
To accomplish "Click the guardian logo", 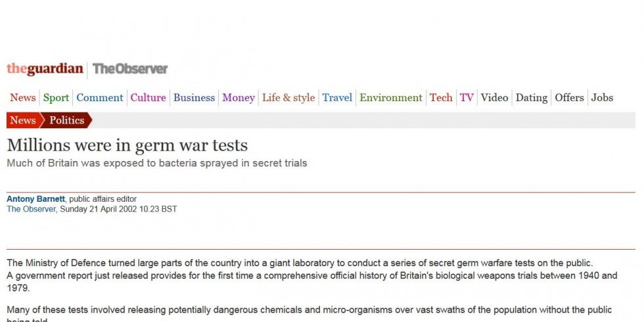I will click(x=45, y=69).
